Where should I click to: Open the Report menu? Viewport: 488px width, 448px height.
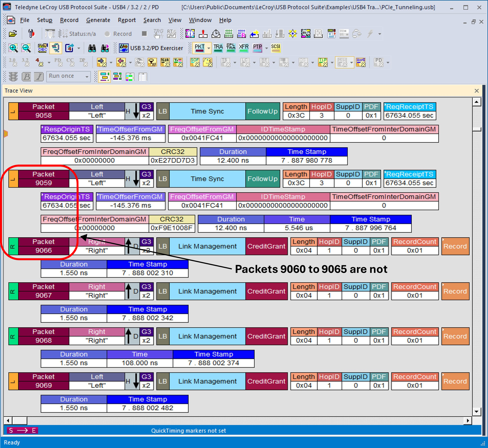(127, 20)
